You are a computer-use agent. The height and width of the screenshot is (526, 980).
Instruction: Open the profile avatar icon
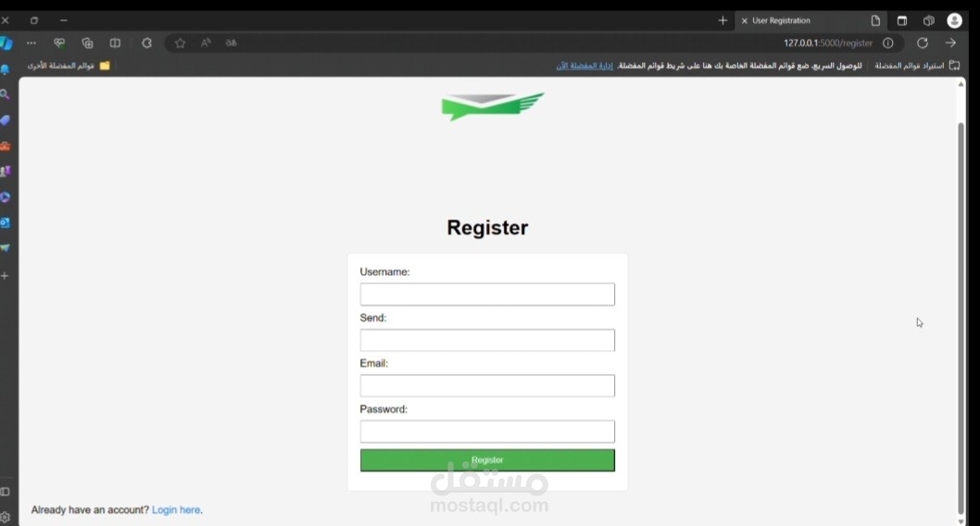954,20
